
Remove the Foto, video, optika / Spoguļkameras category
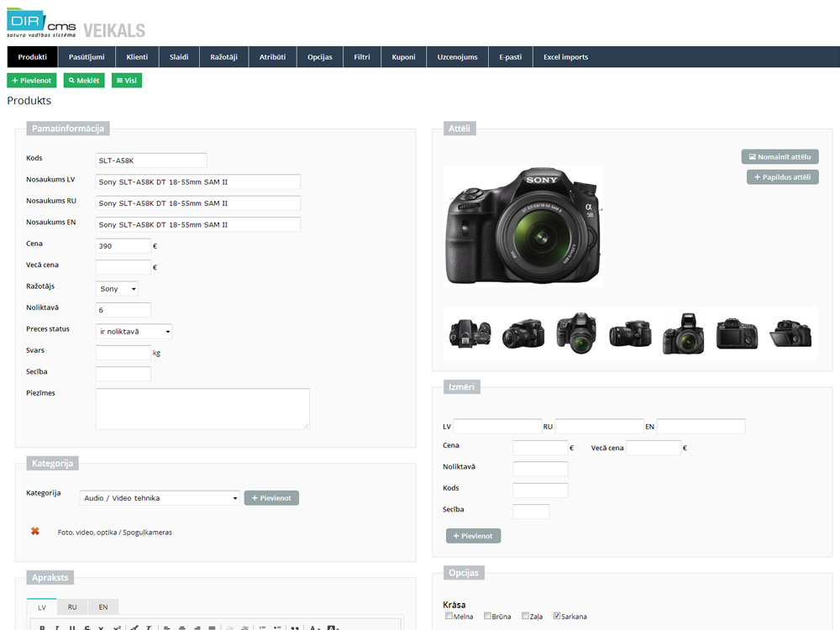(34, 532)
